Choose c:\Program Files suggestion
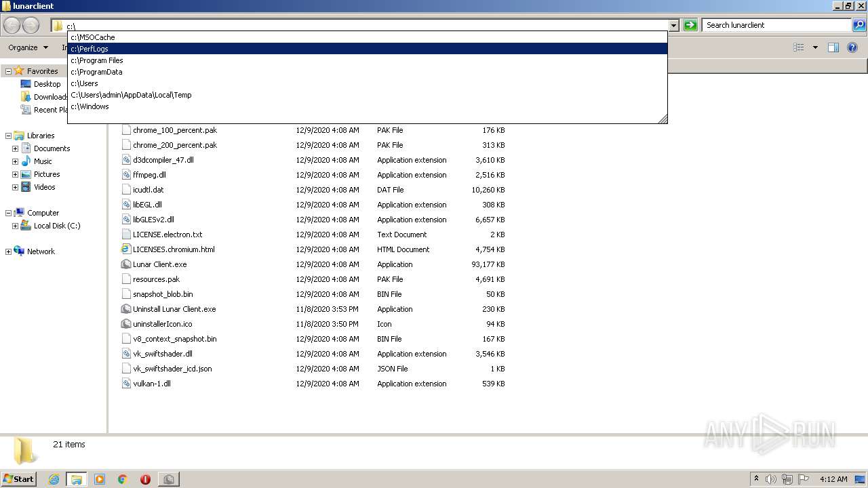The height and width of the screenshot is (488, 868). [x=367, y=60]
